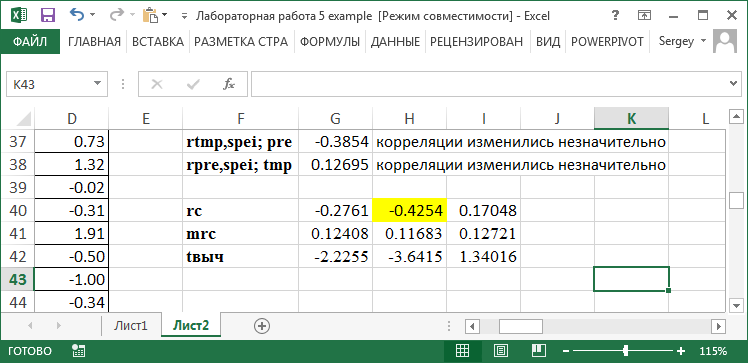Switch to Page Break Preview

pyautogui.click(x=539, y=352)
